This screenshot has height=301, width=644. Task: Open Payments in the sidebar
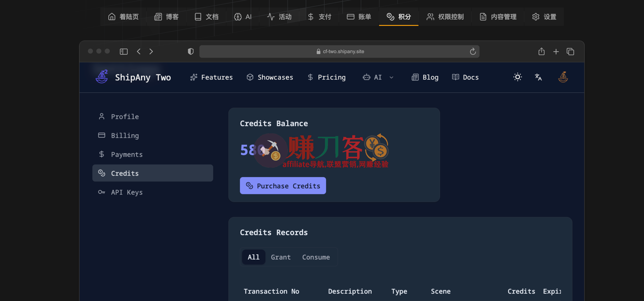[x=153, y=154]
